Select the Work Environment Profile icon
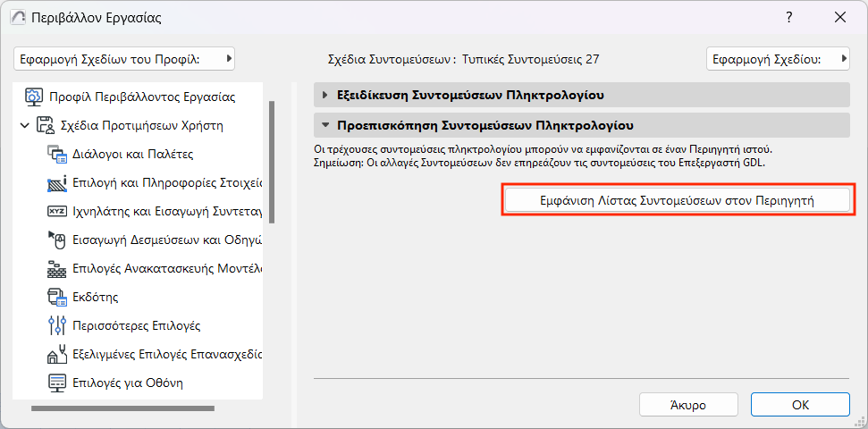868x429 pixels. (x=35, y=97)
